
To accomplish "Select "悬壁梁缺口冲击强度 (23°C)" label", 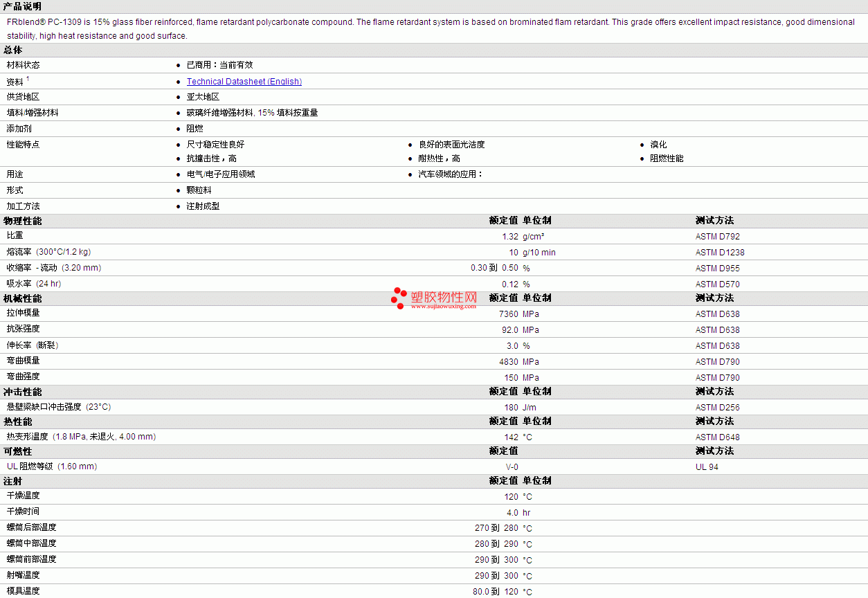I will click(59, 407).
